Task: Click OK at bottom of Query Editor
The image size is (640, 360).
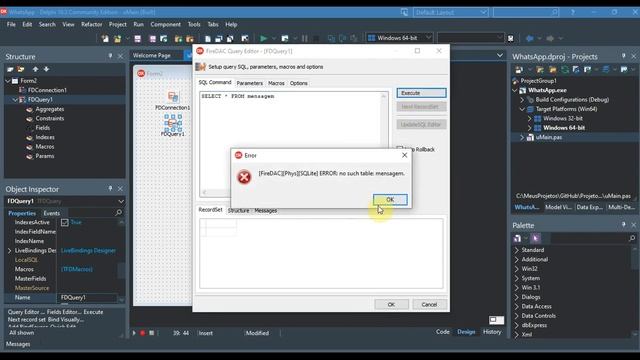Action: (391, 304)
